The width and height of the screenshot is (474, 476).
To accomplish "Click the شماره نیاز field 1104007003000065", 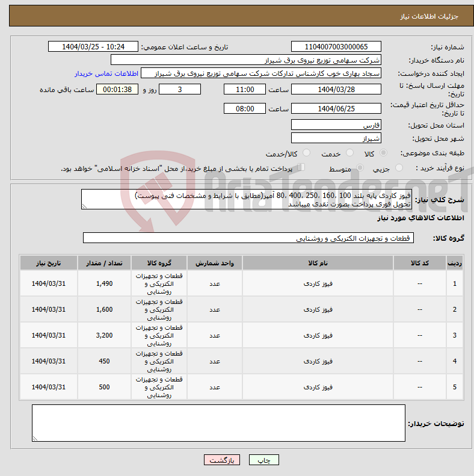I will pos(336,46).
